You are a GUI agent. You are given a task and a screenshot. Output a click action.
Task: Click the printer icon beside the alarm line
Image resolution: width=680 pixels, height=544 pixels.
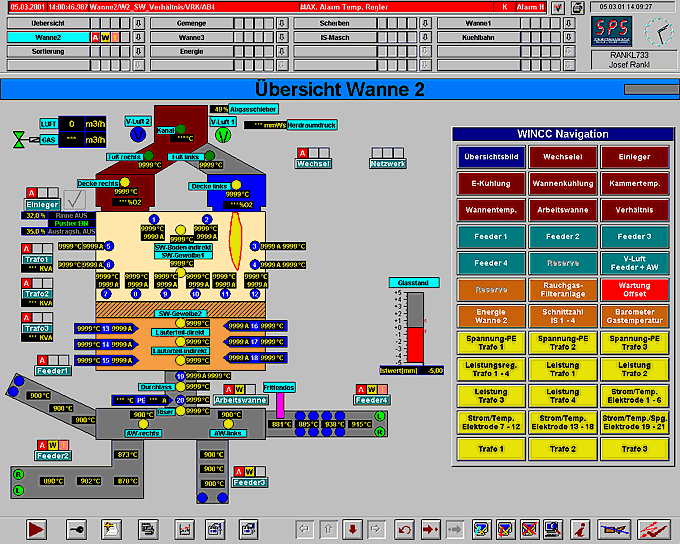[x=577, y=7]
